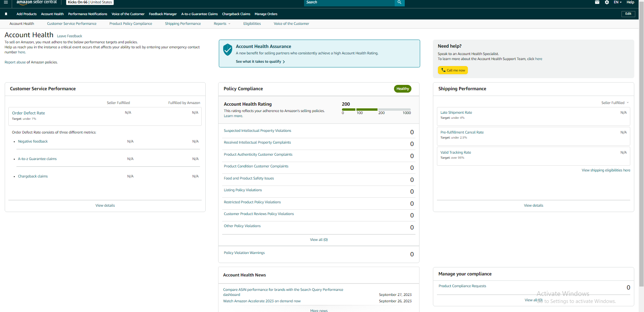
Task: Switch to Voice of the Customer tab
Action: (x=291, y=24)
